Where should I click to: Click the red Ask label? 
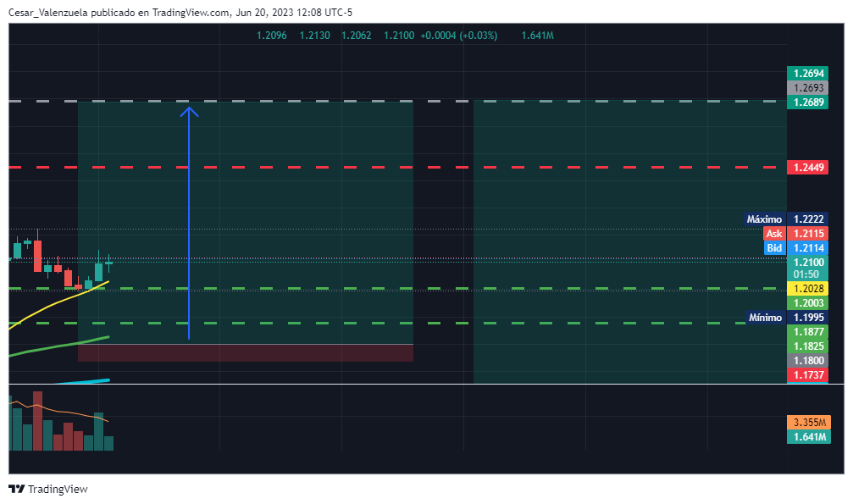click(773, 234)
